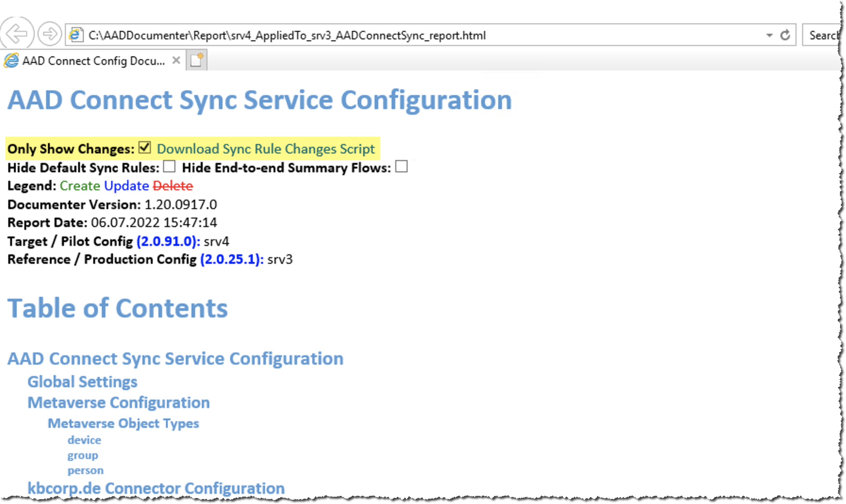The width and height of the screenshot is (846, 504).
Task: Go to Metaverse Configuration section
Action: pos(118,403)
